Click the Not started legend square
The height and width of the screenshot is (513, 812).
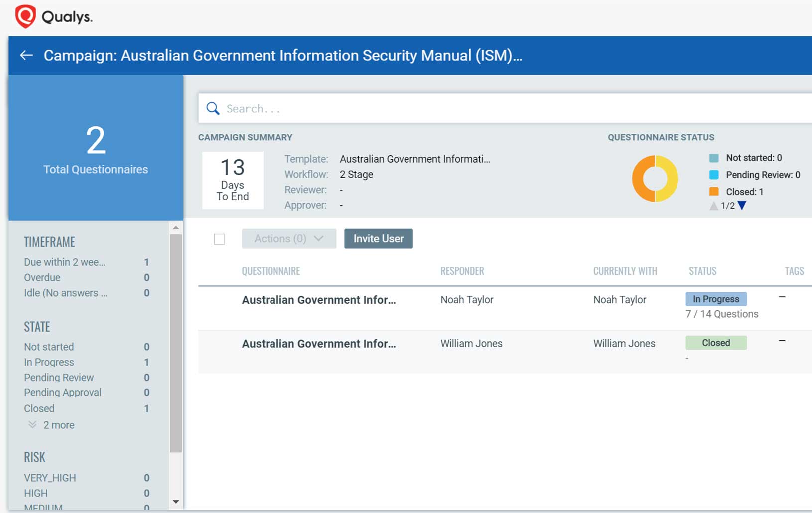pos(714,158)
